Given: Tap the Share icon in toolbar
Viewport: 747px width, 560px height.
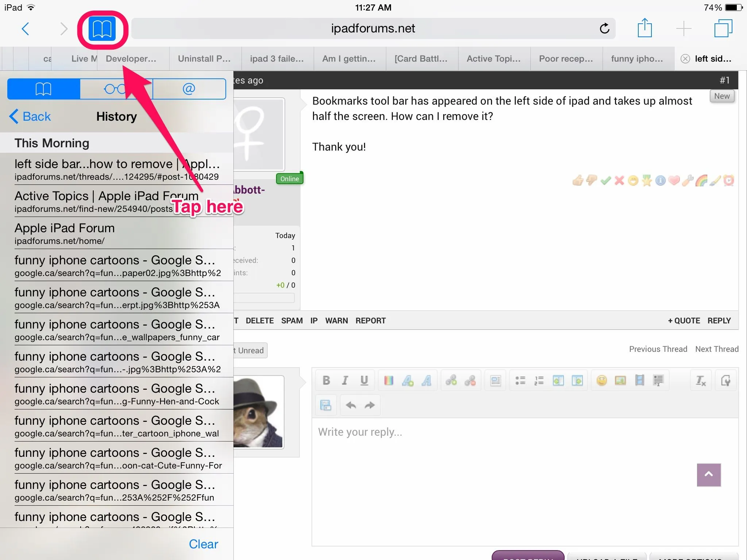Looking at the screenshot, I should click(645, 28).
